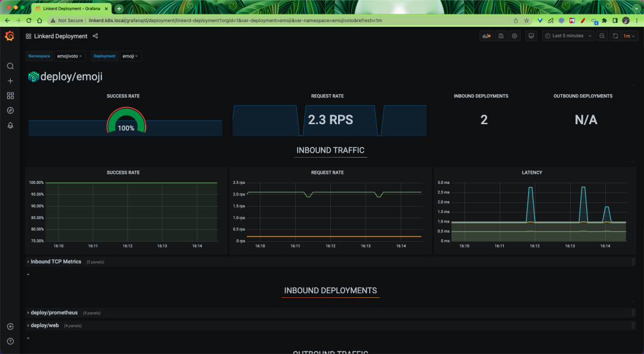Image resolution: width=644 pixels, height=354 pixels.
Task: Open the Last 5 minutes time picker
Action: pyautogui.click(x=568, y=36)
